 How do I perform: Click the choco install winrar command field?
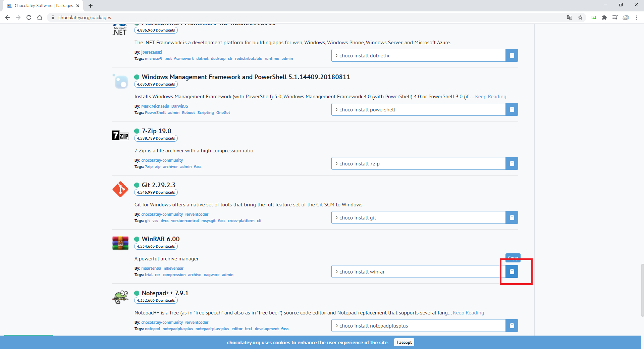click(x=418, y=271)
